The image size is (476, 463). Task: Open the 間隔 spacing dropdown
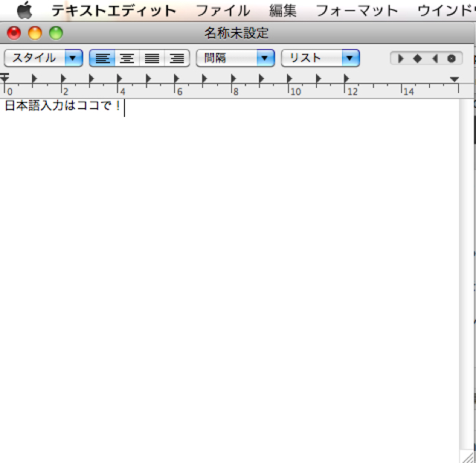(x=235, y=58)
